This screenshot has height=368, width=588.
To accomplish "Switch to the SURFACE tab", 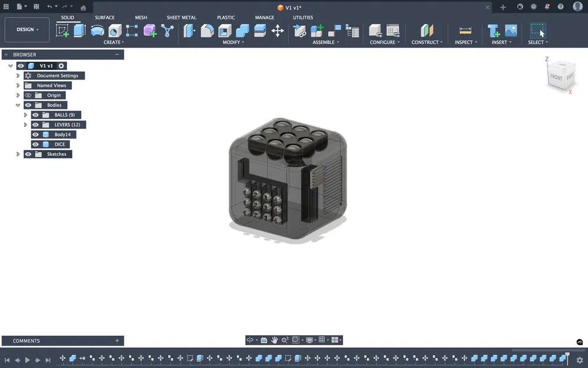I will [105, 18].
